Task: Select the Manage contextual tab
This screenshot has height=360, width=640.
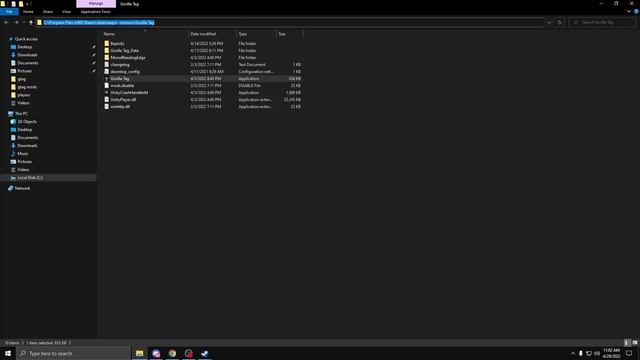Action: click(x=96, y=4)
